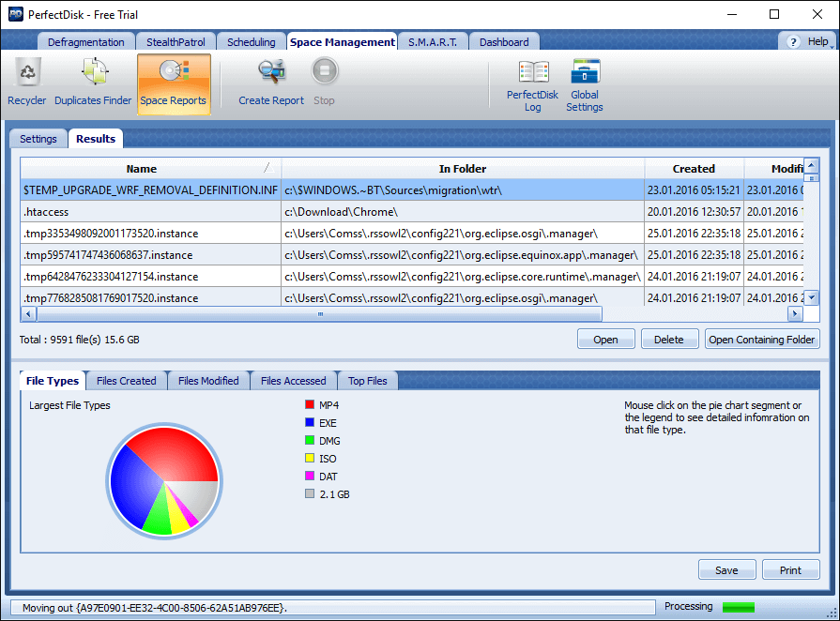Save the space report

[x=727, y=570]
